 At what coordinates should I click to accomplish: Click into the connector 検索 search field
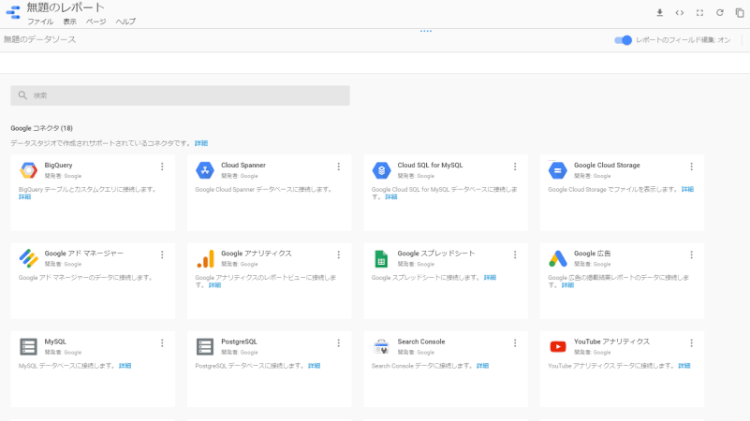point(180,95)
